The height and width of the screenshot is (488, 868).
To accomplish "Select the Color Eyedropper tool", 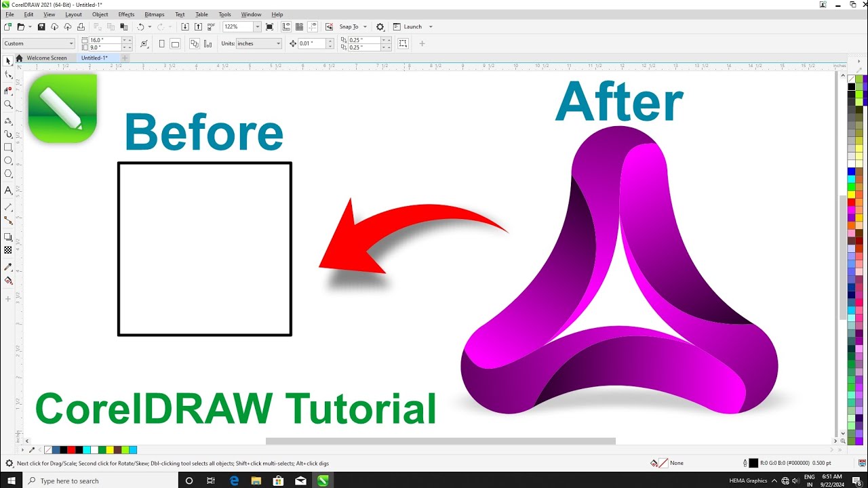I will [8, 266].
